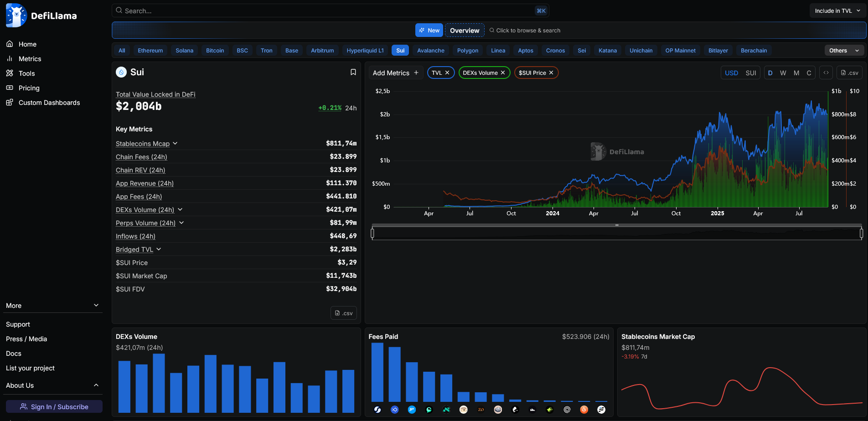Open the Docs link

[x=14, y=353]
